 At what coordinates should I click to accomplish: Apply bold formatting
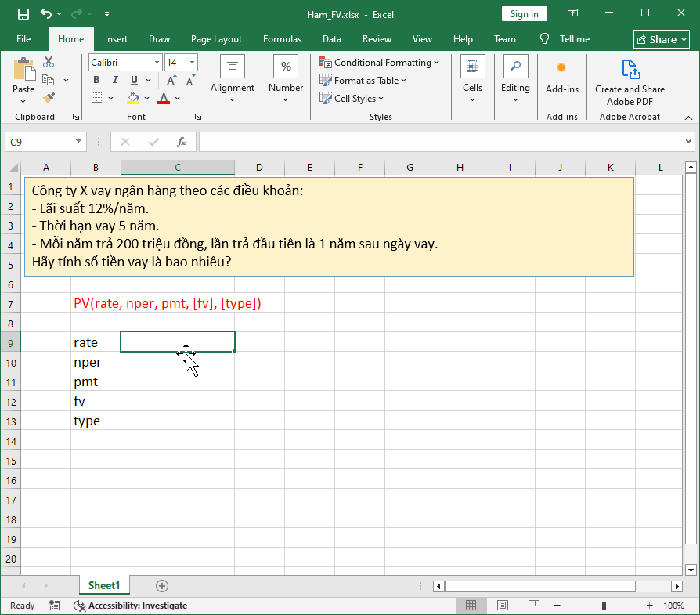coord(96,80)
